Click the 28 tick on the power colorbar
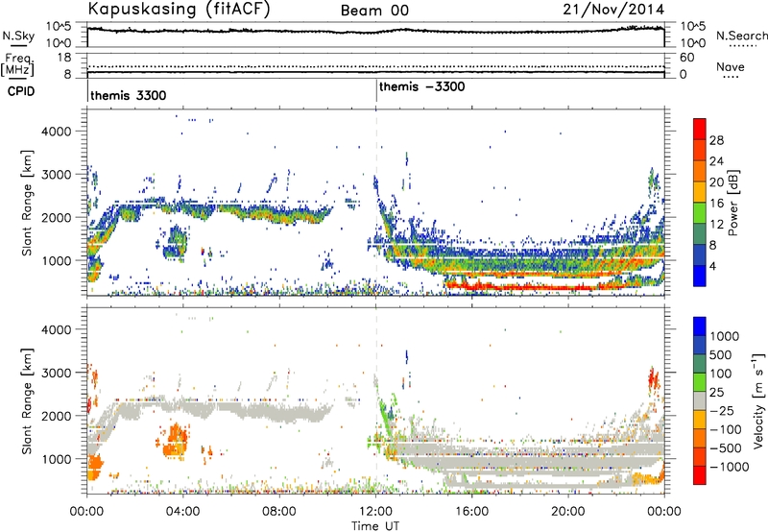The image size is (768, 532). click(x=716, y=140)
